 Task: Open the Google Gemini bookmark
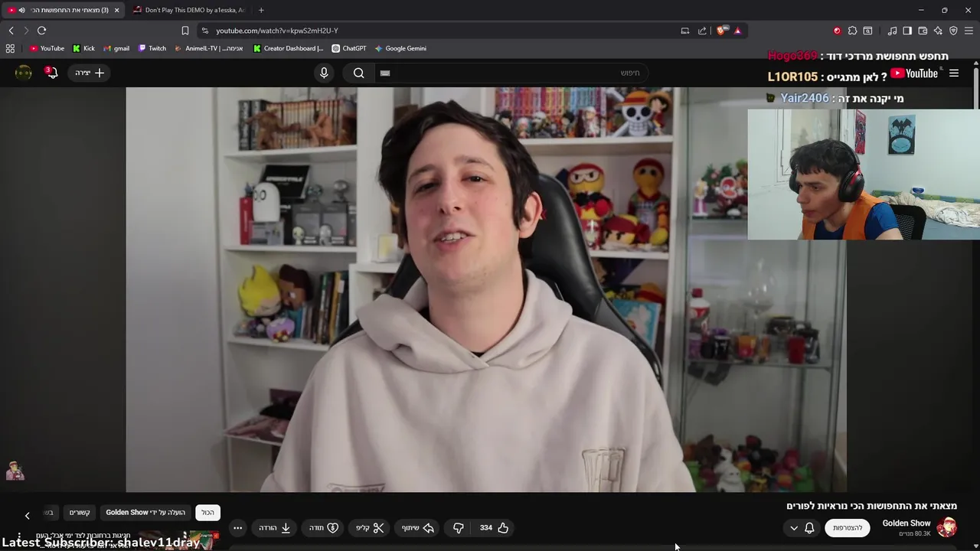[400, 48]
